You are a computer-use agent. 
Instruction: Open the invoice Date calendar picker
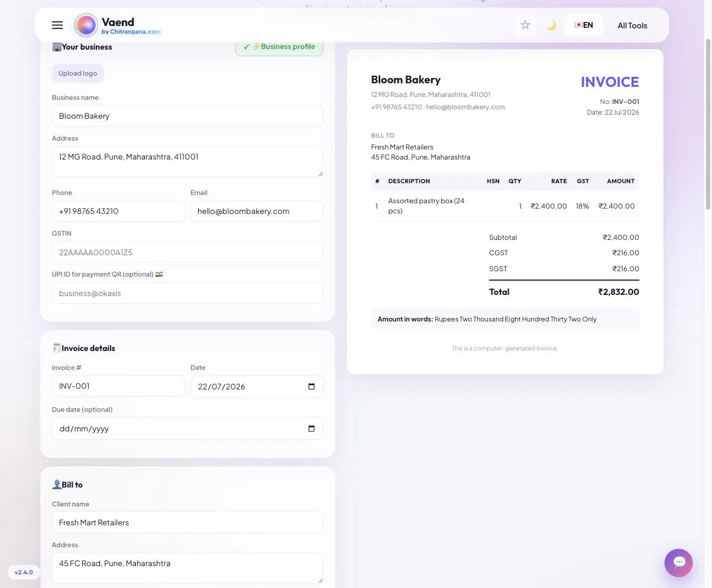312,386
